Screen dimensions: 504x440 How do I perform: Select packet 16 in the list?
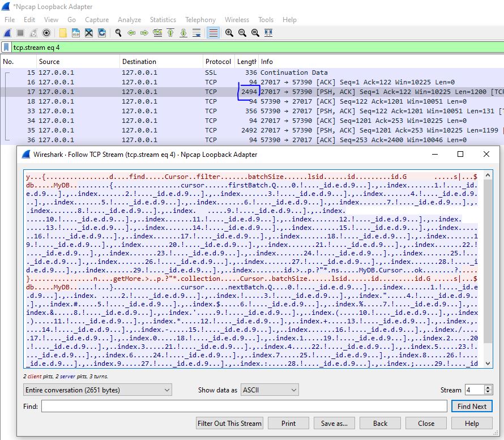coord(252,82)
